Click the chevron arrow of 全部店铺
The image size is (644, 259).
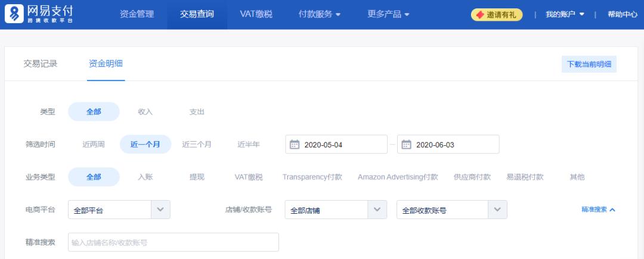click(x=377, y=210)
